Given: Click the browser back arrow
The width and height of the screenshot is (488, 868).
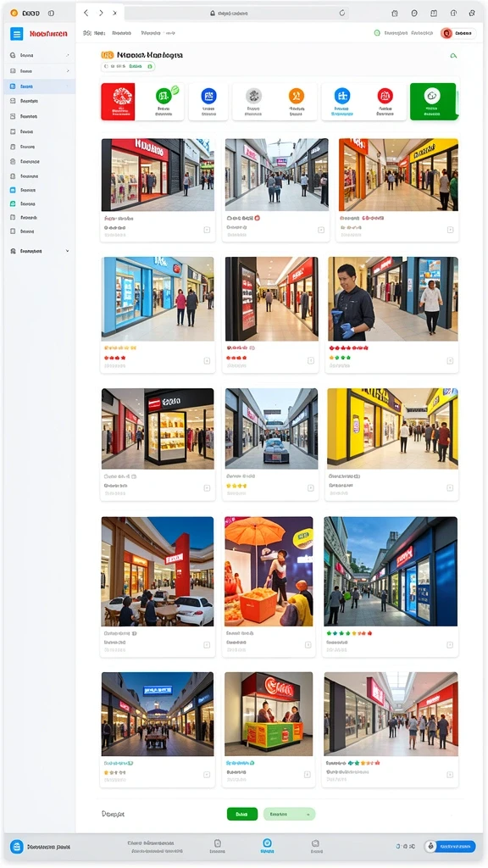Looking at the screenshot, I should [86, 13].
